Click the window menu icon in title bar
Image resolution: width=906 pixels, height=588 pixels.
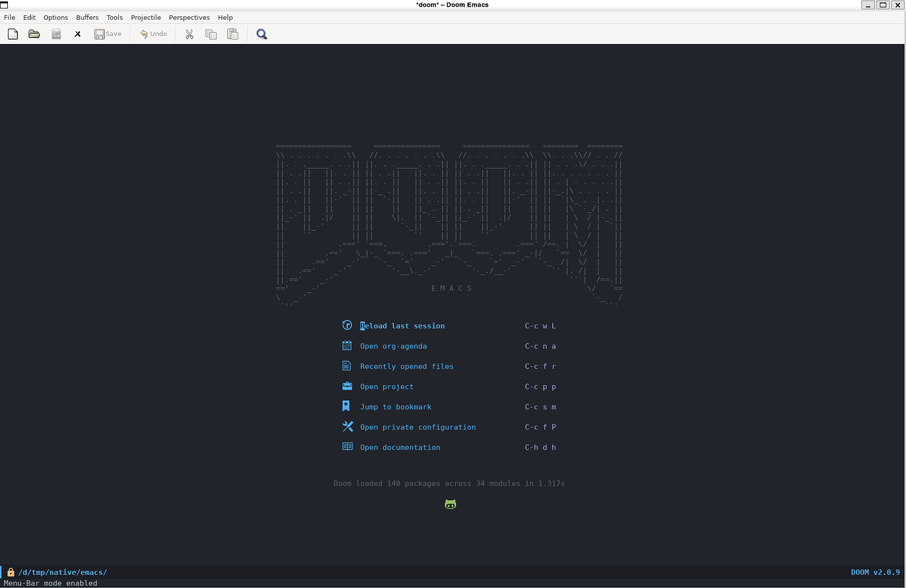tap(4, 5)
